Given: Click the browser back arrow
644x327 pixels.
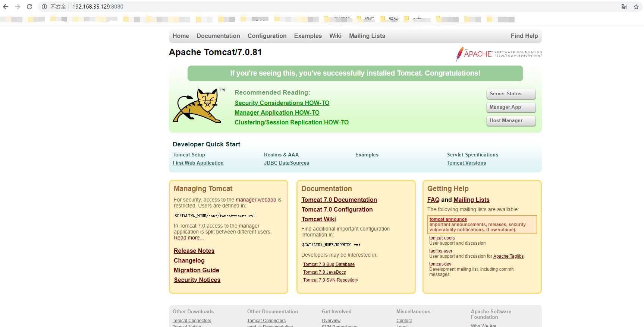Looking at the screenshot, I should (x=6, y=7).
